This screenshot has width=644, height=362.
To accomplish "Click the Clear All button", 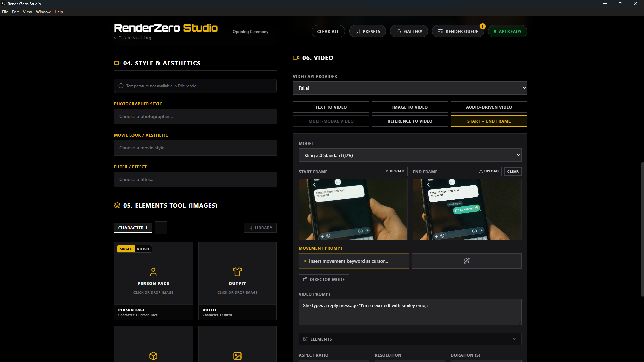I will click(x=328, y=31).
